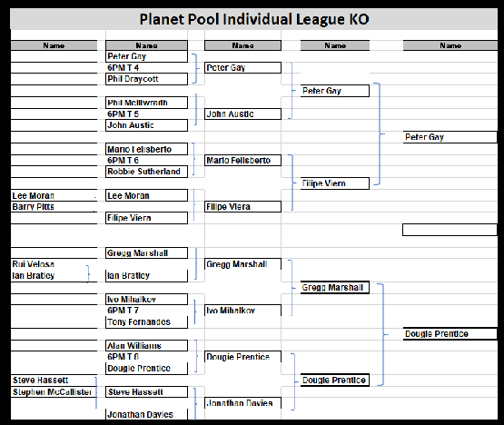
Task: Select the Robbie Sutherland cell
Action: 146,172
